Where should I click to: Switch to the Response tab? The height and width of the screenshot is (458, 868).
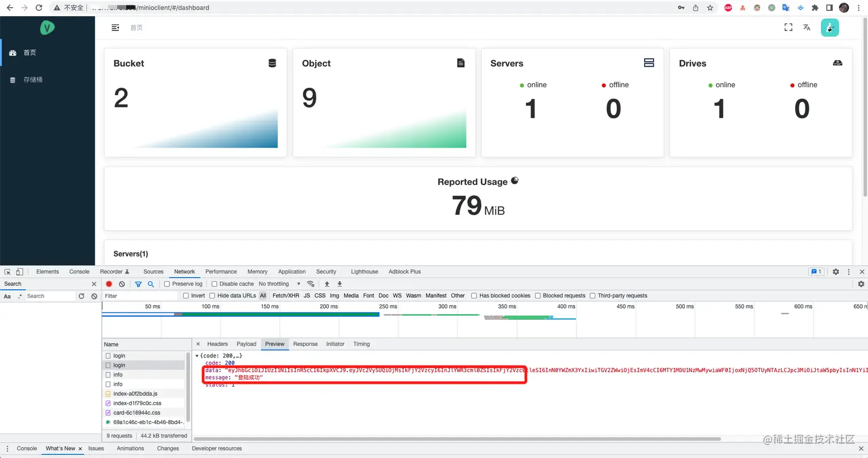pos(305,344)
